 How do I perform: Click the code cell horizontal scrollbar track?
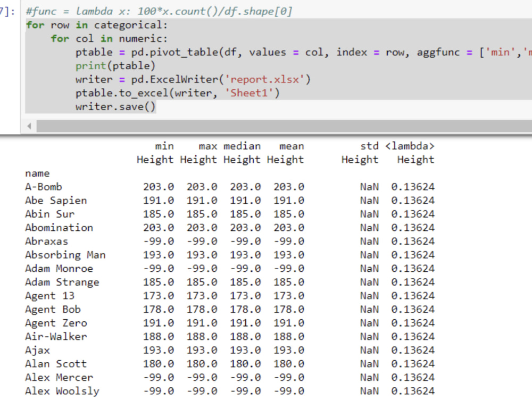point(284,126)
